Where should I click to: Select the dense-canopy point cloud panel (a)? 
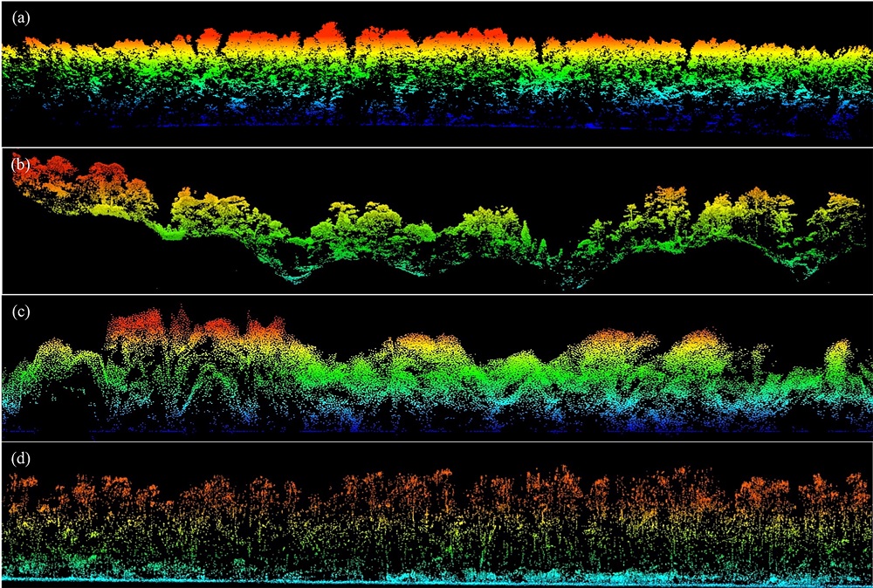click(x=436, y=73)
